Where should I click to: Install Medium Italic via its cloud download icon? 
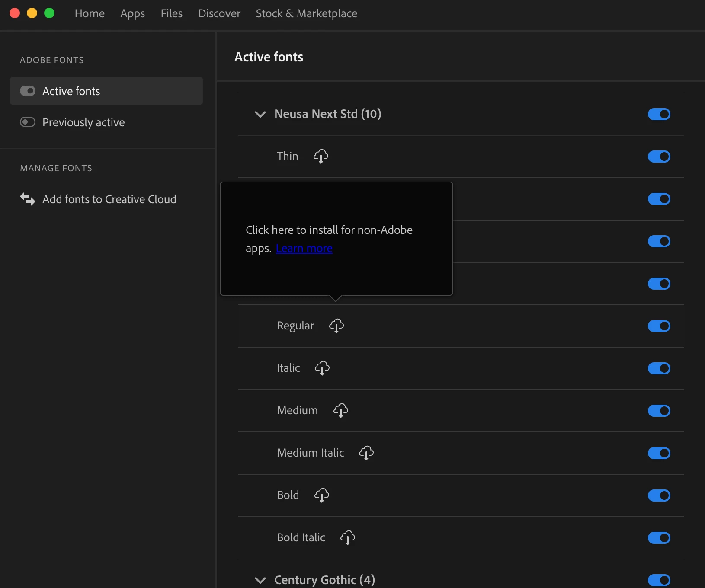pyautogui.click(x=366, y=453)
